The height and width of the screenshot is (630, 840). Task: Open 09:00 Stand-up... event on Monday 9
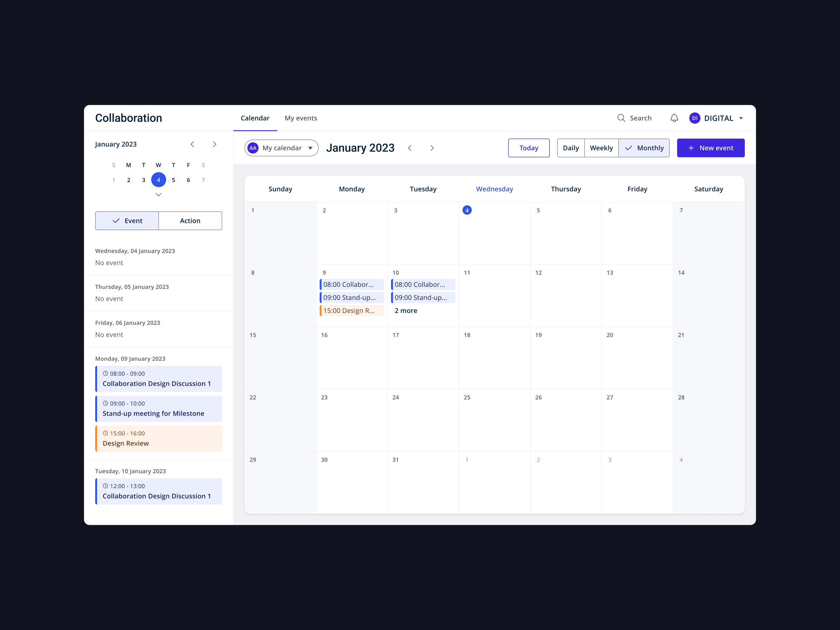[x=352, y=298]
